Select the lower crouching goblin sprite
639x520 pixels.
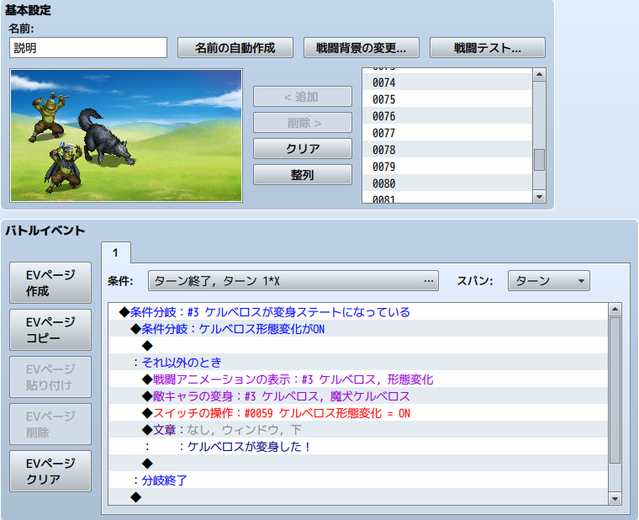[62, 167]
